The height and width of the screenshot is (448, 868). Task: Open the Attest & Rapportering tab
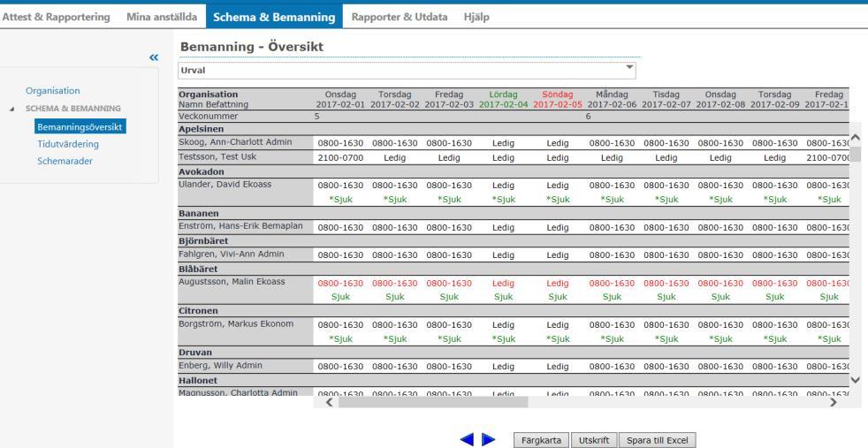click(x=56, y=17)
